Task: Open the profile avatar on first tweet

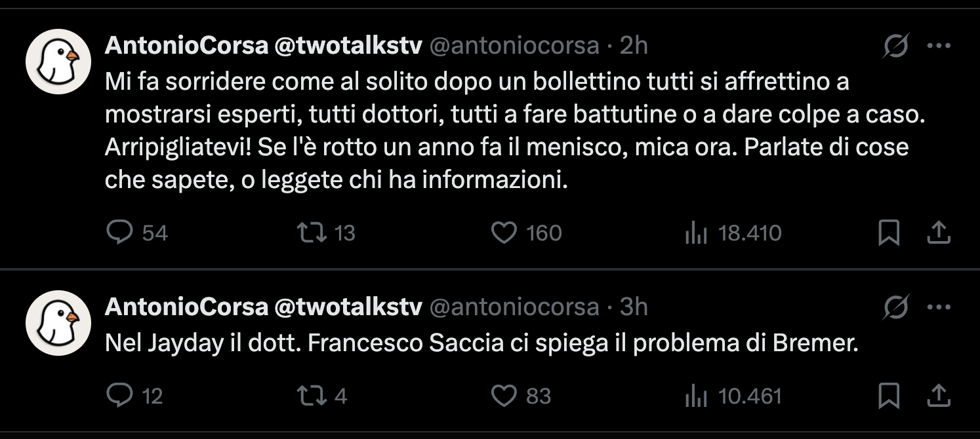Action: point(58,62)
